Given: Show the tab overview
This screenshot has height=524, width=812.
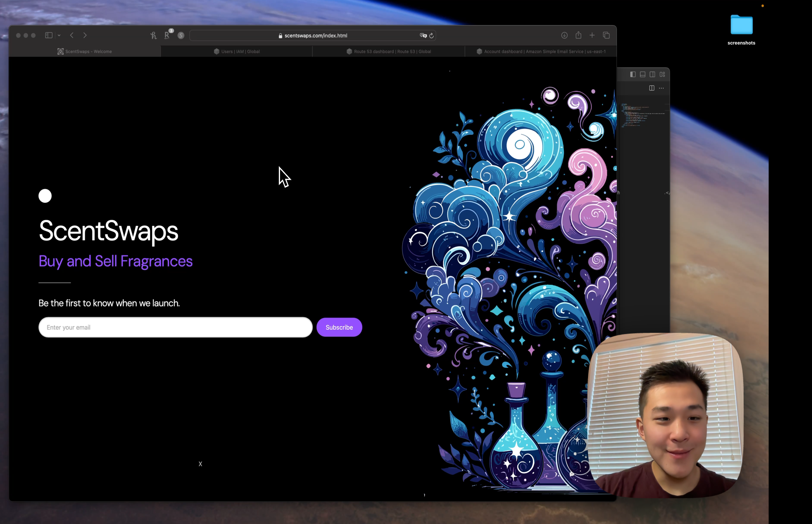Looking at the screenshot, I should click(x=606, y=35).
